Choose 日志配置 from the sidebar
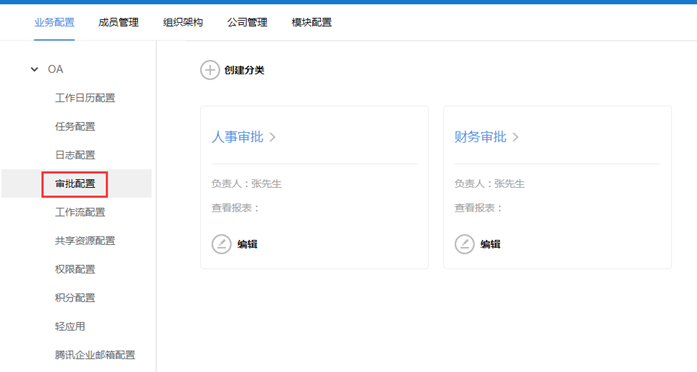Image resolution: width=697 pixels, height=372 pixels. (x=75, y=155)
